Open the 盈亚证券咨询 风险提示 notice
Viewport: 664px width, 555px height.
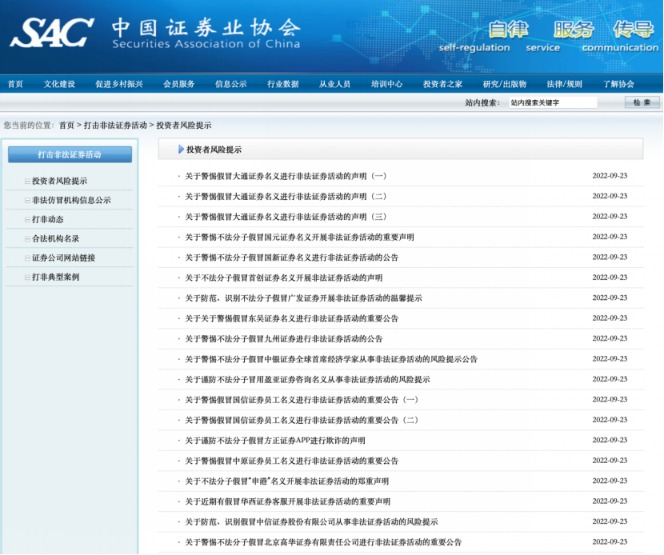click(x=307, y=379)
